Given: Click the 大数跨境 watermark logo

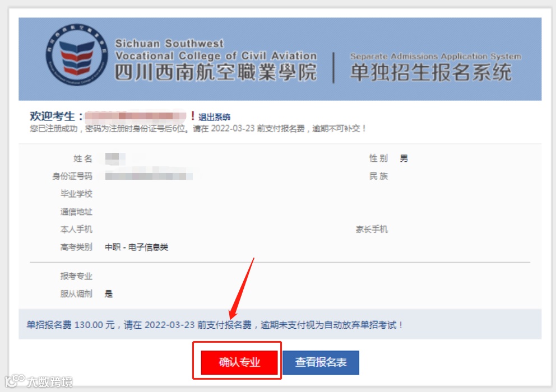Looking at the screenshot, I should click(39, 381).
